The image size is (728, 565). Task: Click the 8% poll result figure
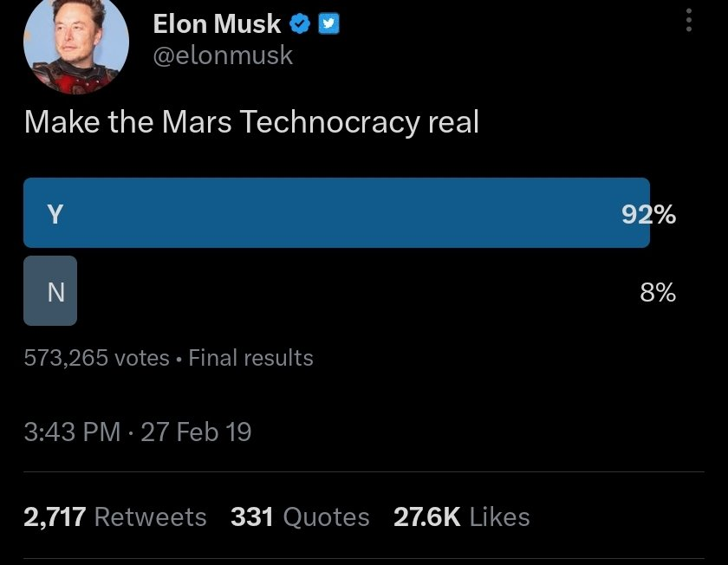pos(658,292)
